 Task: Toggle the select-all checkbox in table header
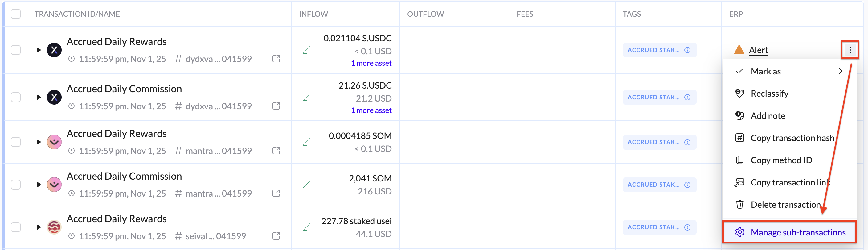tap(15, 14)
